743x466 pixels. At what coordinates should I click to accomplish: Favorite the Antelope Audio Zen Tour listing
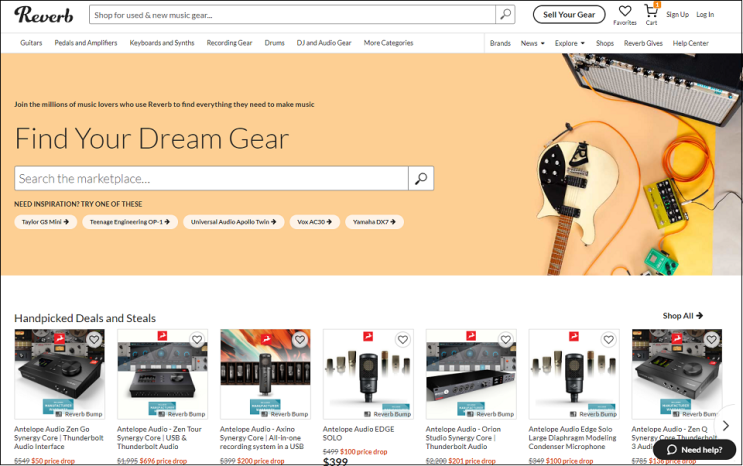tap(197, 339)
